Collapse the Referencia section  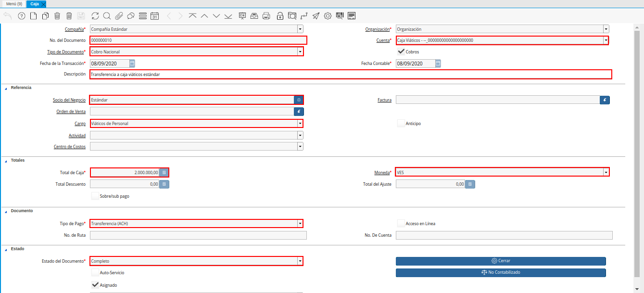(x=6, y=88)
